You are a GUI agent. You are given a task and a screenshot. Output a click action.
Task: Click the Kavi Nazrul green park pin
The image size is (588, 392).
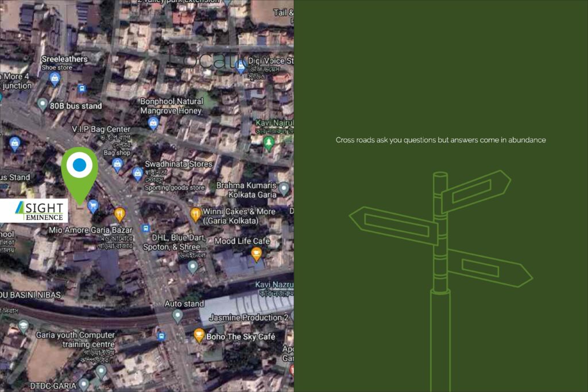click(268, 141)
